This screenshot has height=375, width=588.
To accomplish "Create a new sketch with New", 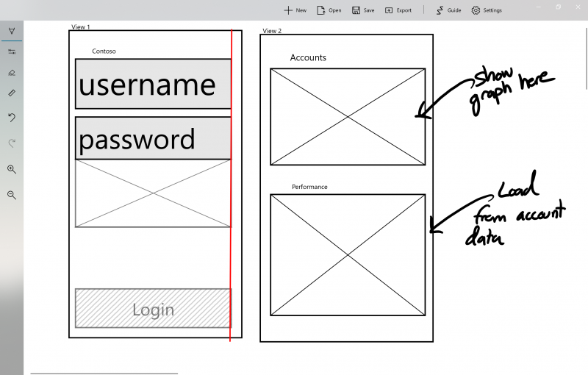I will click(x=295, y=10).
